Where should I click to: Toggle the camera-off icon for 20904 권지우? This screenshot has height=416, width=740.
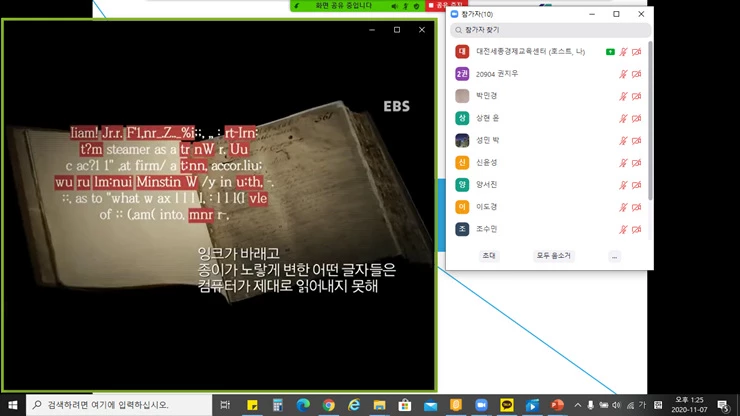click(637, 74)
